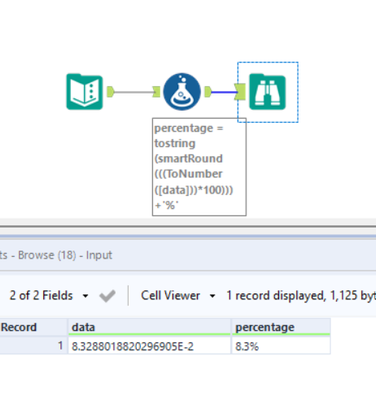Click connection from Text Input to Formula
The image size is (376, 400).
[133, 92]
